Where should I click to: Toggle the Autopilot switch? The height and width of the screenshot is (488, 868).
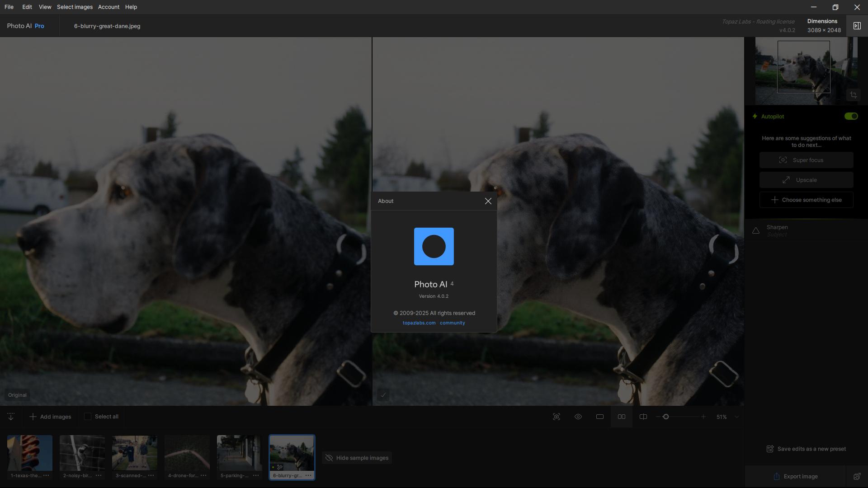[851, 116]
